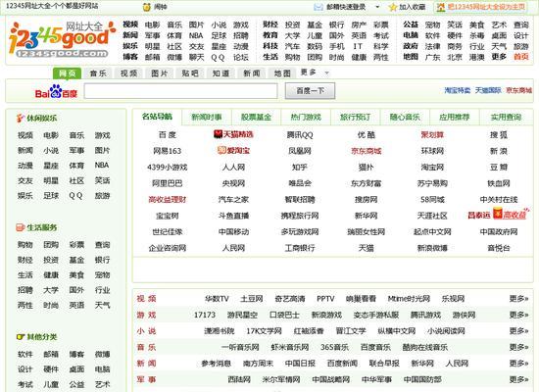Open bold 更多 link in the top navigation
This screenshot has height=392, width=539.
pos(499,57)
